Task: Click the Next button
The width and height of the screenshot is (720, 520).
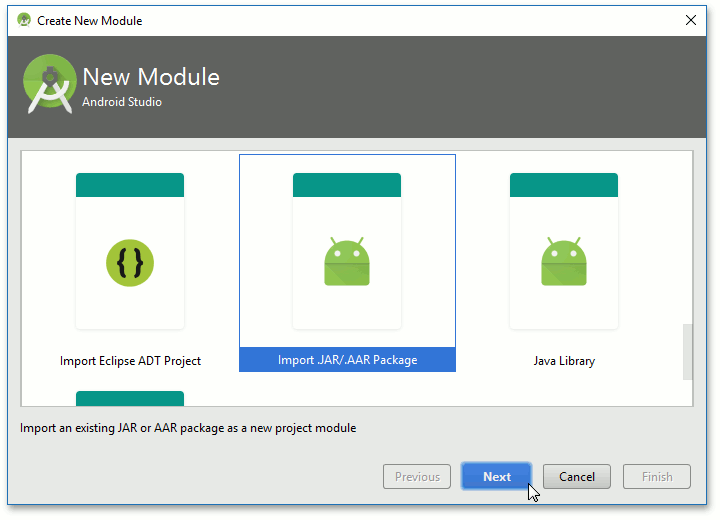Action: [x=496, y=476]
